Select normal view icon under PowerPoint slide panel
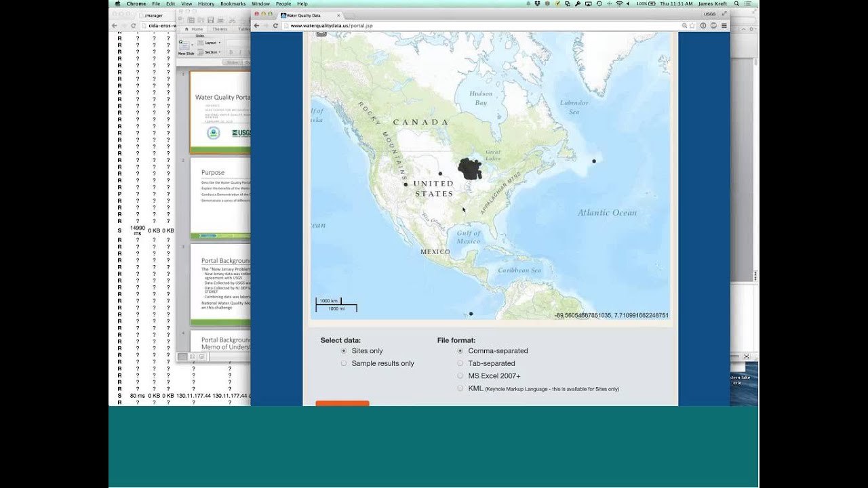 (x=182, y=357)
